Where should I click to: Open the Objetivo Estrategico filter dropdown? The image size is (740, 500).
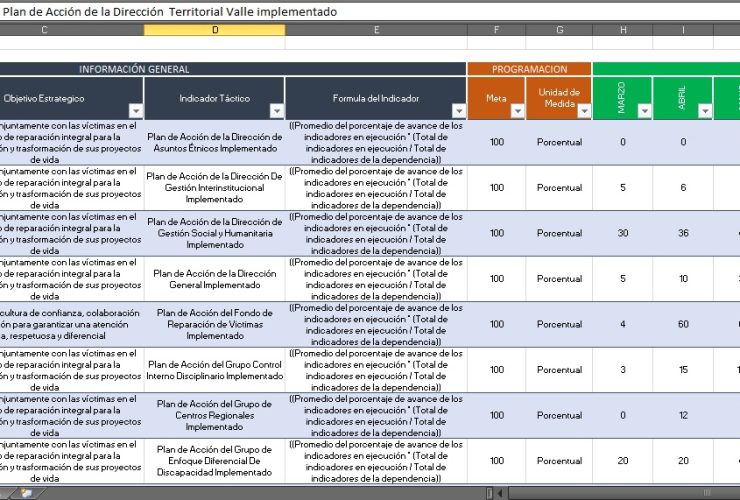tap(136, 111)
